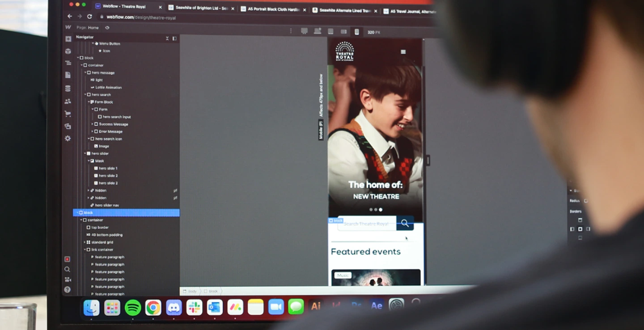Open the Help question mark icon

coord(67,290)
